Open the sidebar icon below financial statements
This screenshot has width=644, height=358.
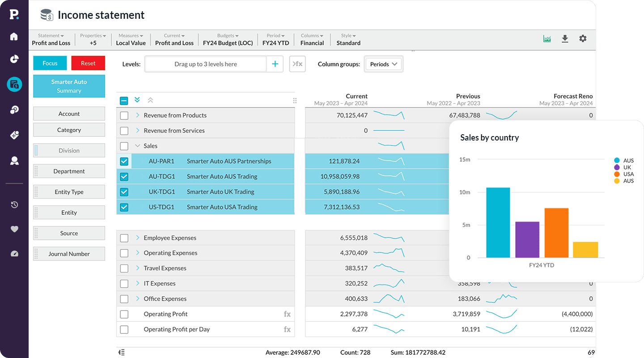click(14, 110)
